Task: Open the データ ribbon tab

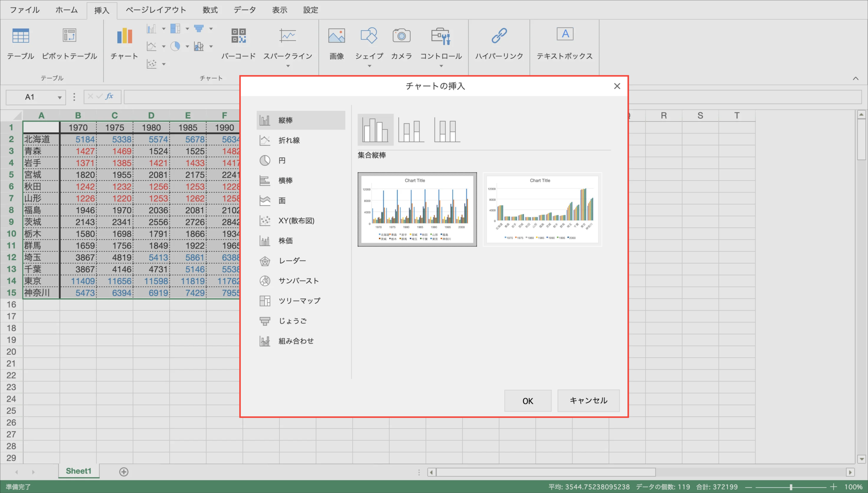Action: pos(244,10)
